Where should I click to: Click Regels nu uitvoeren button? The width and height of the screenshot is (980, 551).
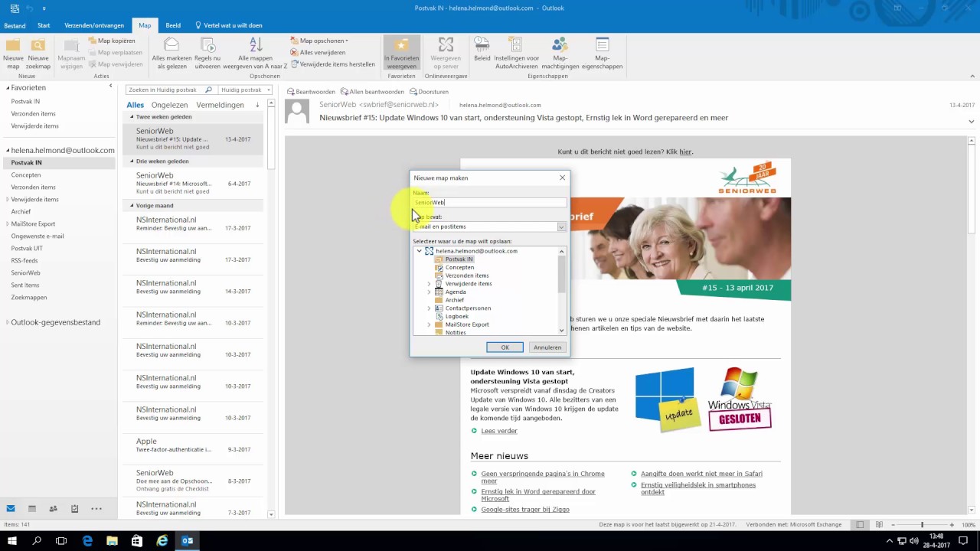pyautogui.click(x=207, y=53)
